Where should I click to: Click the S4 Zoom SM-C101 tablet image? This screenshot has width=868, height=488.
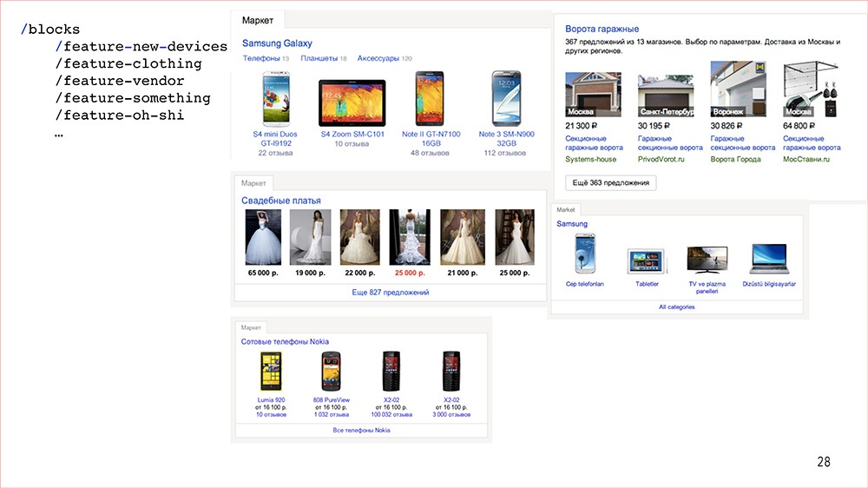(352, 103)
